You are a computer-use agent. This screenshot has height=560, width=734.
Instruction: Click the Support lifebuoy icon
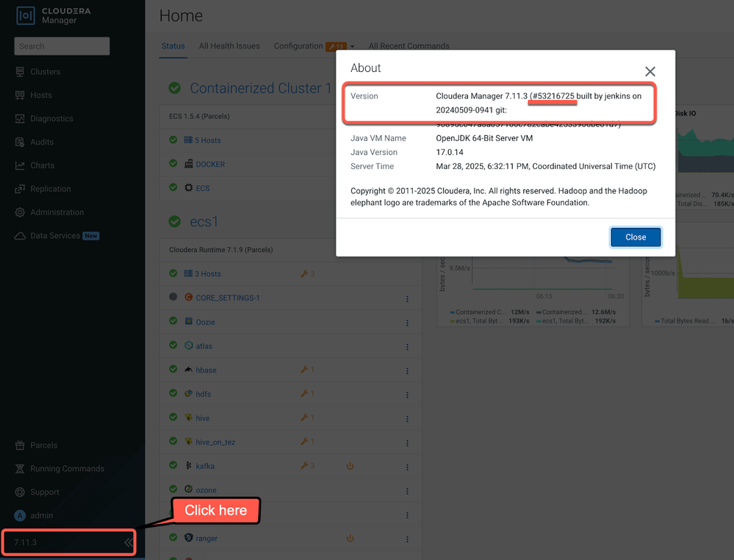pyautogui.click(x=20, y=492)
